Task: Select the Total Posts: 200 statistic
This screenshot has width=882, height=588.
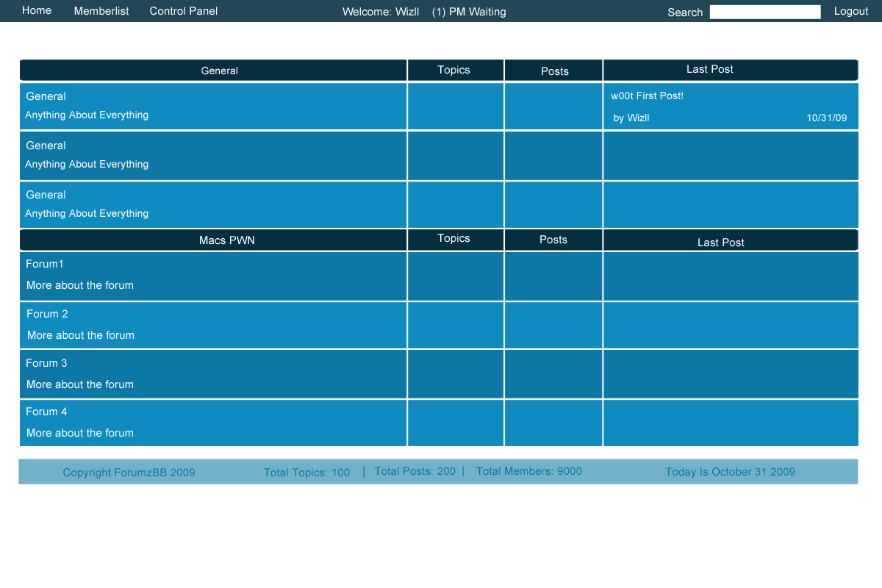Action: (x=415, y=471)
